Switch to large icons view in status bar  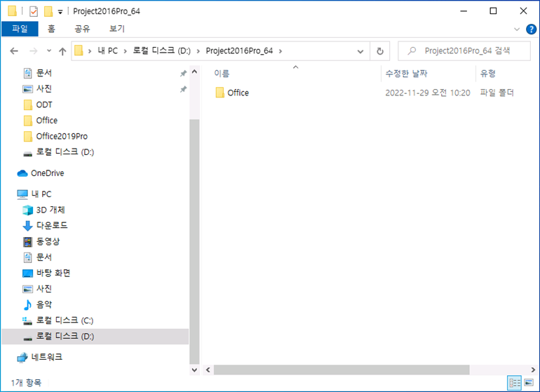[529, 383]
